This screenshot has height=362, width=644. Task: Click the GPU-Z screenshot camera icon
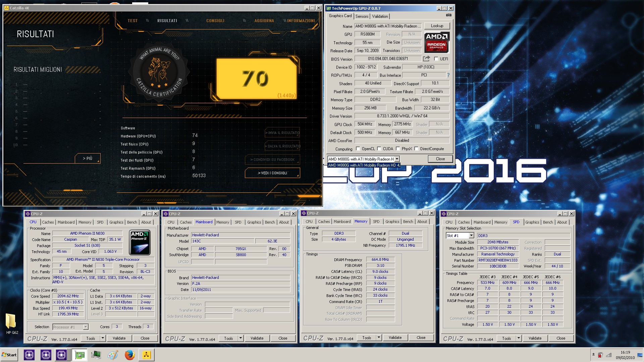tap(448, 15)
